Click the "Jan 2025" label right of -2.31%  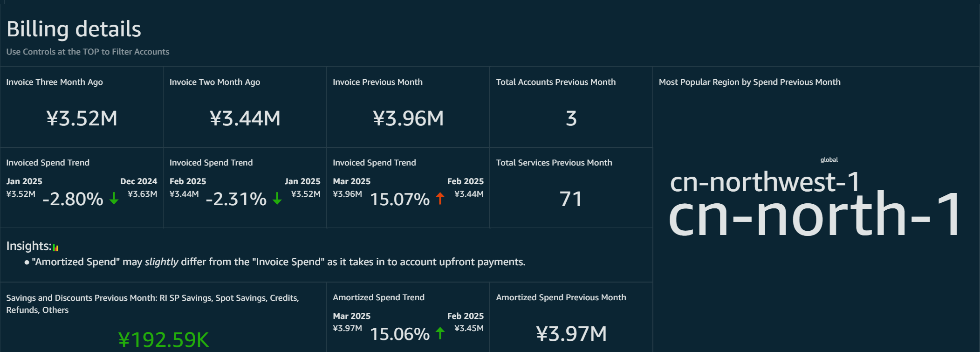click(x=302, y=181)
